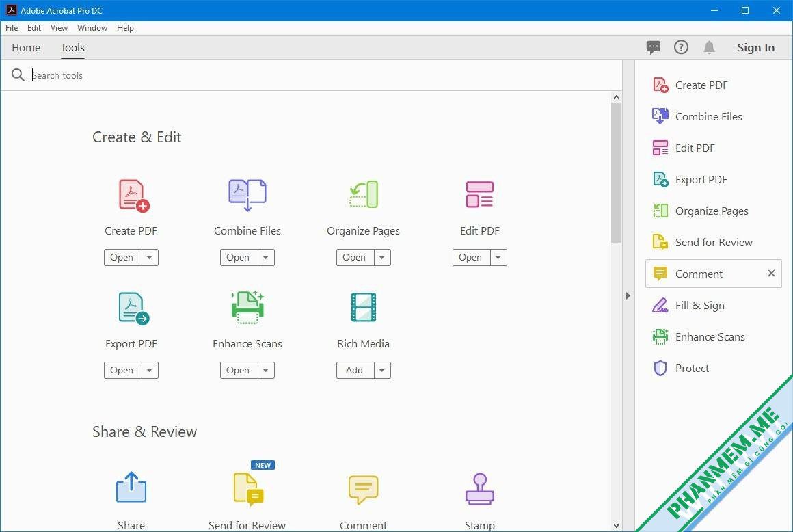
Task: Select Organize Pages icon in right sidebar
Action: pos(660,211)
